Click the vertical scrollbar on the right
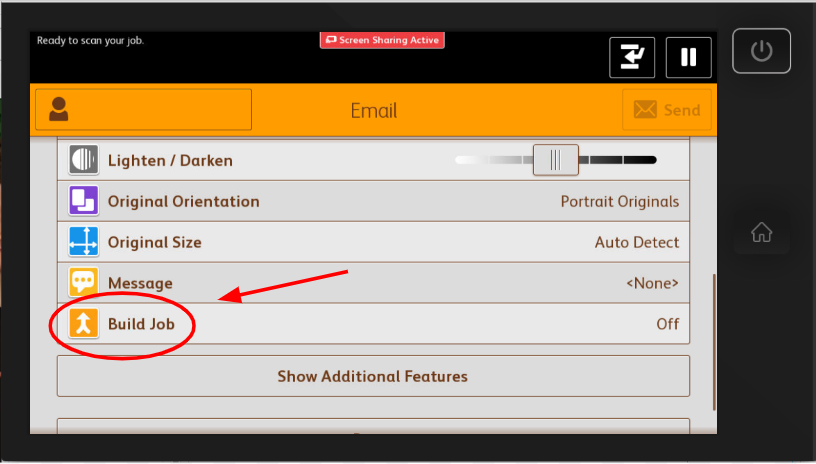Viewport: 816px width, 464px height. pos(714,340)
